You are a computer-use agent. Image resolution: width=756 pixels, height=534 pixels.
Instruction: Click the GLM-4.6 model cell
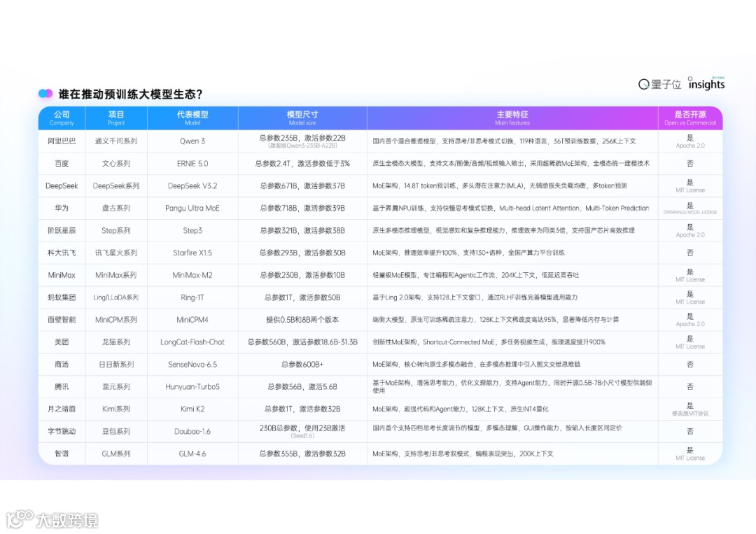point(192,454)
